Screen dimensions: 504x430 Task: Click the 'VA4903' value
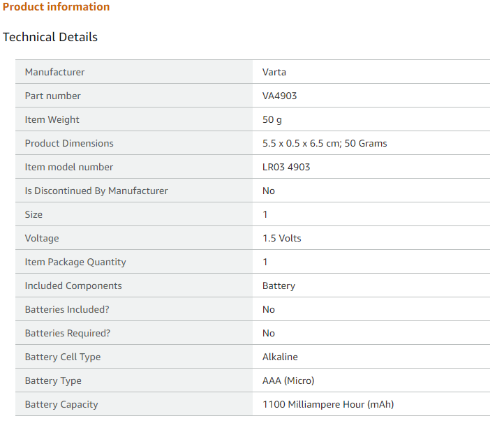click(279, 96)
